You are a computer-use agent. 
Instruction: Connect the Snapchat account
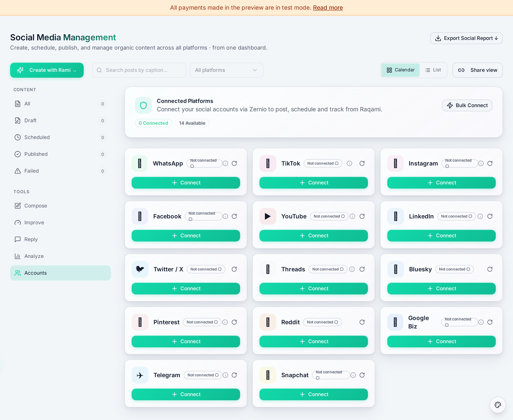[313, 394]
